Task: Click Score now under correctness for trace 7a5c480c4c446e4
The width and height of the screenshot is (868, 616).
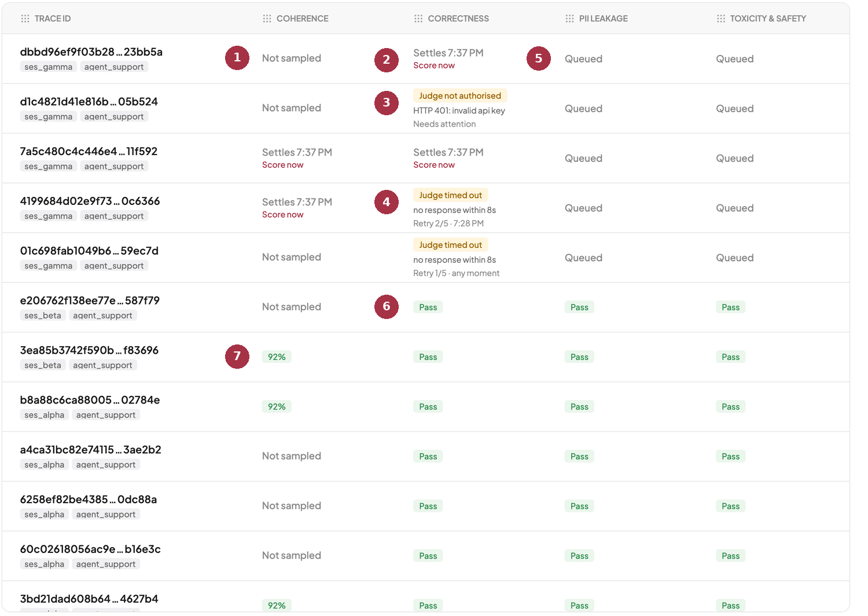Action: click(x=434, y=165)
